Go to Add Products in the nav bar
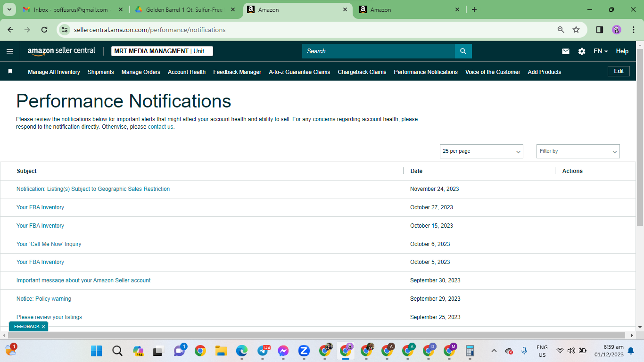This screenshot has width=644, height=362. 545,72
